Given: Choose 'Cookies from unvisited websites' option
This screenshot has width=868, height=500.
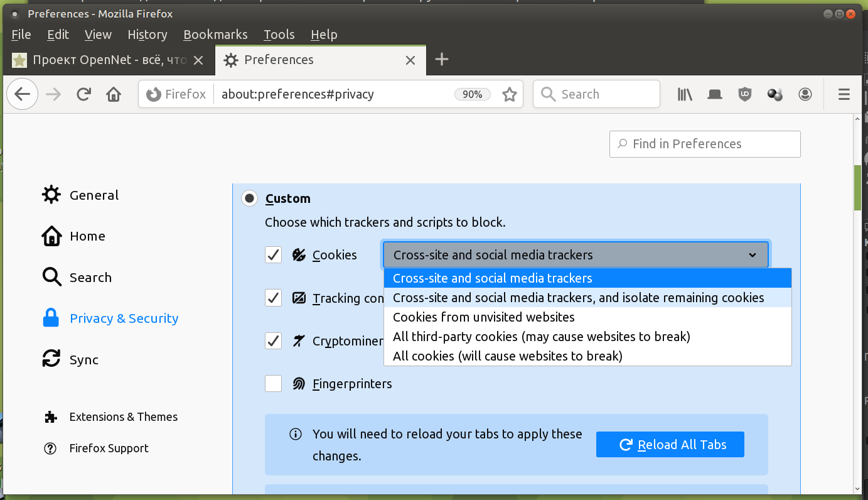Looking at the screenshot, I should click(483, 317).
